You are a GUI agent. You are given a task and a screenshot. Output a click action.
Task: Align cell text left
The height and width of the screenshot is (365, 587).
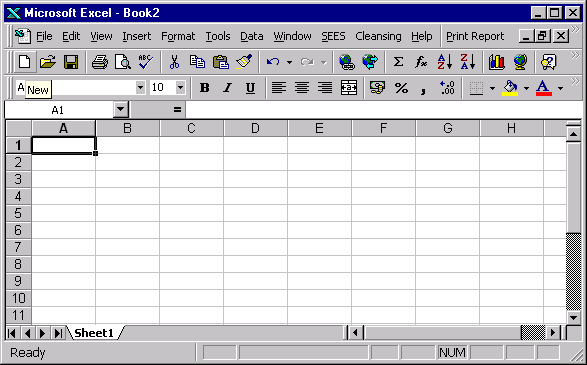pyautogui.click(x=279, y=88)
